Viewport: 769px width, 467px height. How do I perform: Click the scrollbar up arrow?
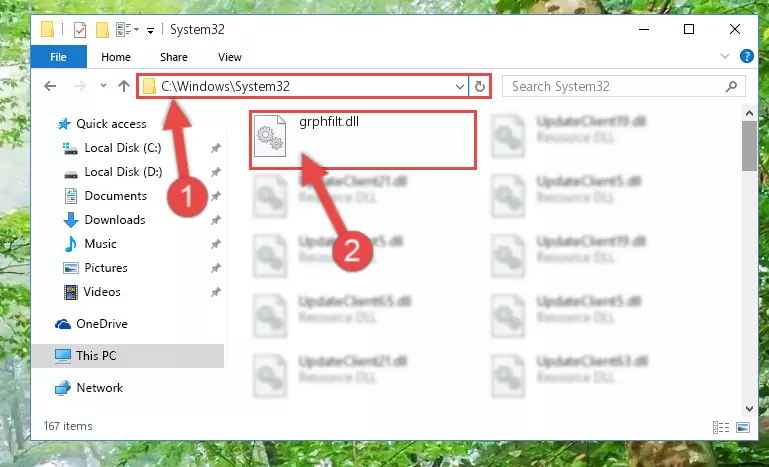749,114
